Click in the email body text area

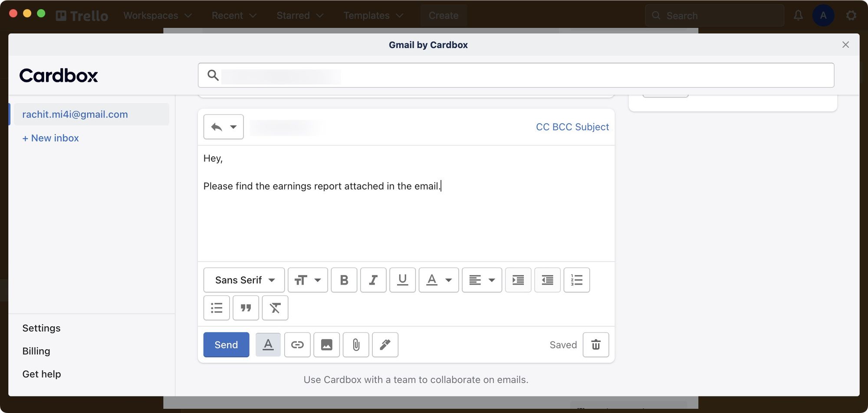pos(406,203)
